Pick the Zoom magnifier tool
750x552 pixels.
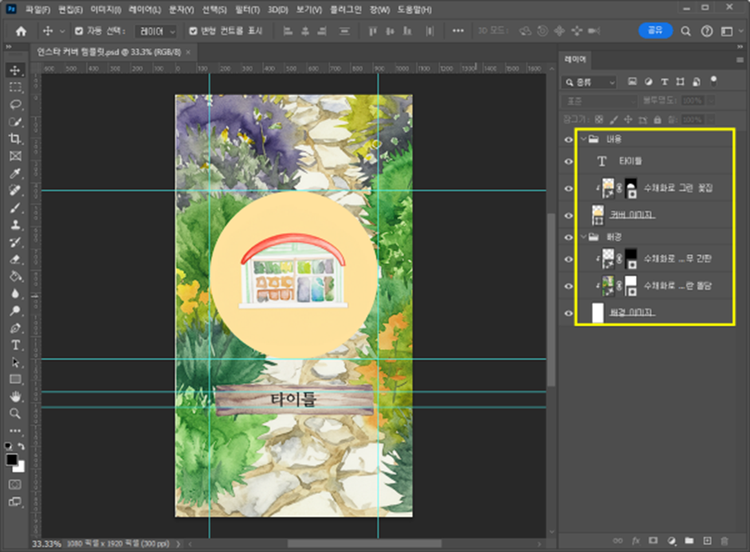click(x=16, y=413)
